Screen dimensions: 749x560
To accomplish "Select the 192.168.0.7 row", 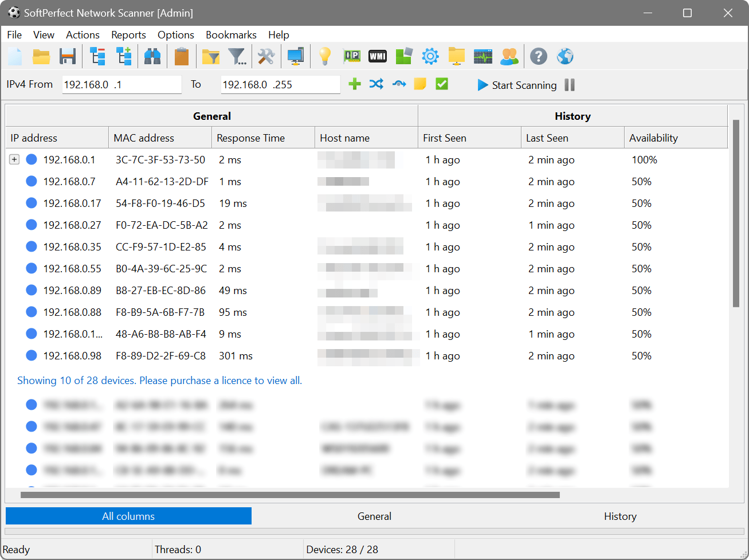I will 367,181.
